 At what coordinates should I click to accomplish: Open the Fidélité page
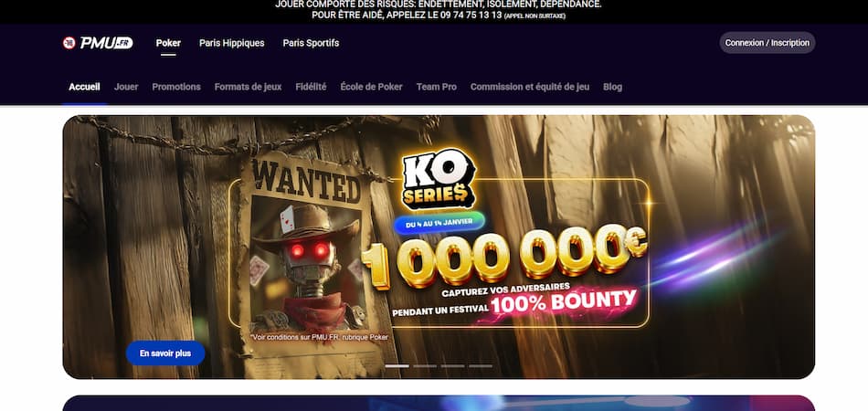311,87
